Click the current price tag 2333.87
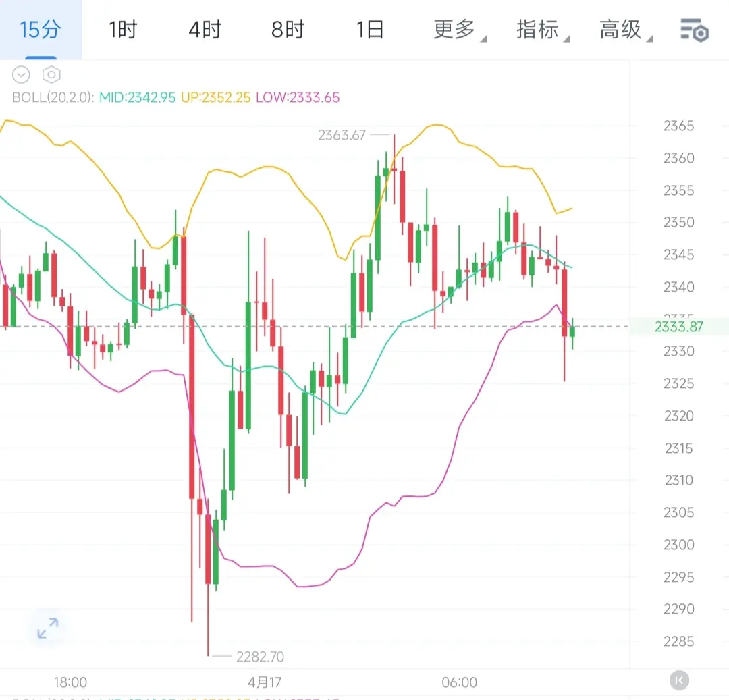The image size is (729, 700). click(x=679, y=327)
